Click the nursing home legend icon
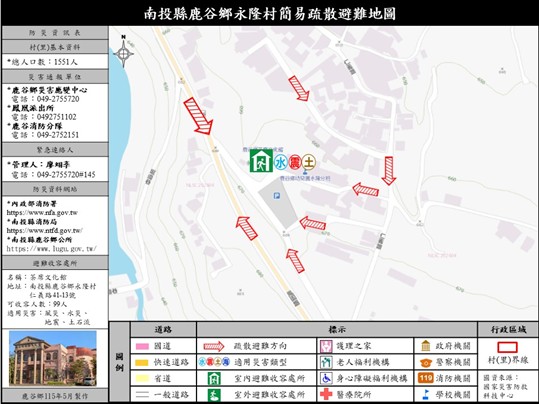 (x=326, y=346)
